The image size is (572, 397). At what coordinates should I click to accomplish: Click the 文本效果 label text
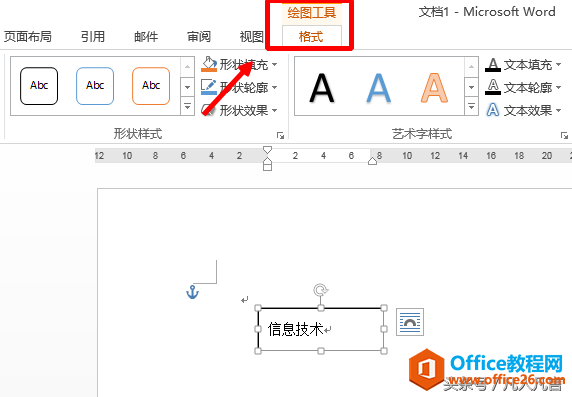tap(528, 110)
